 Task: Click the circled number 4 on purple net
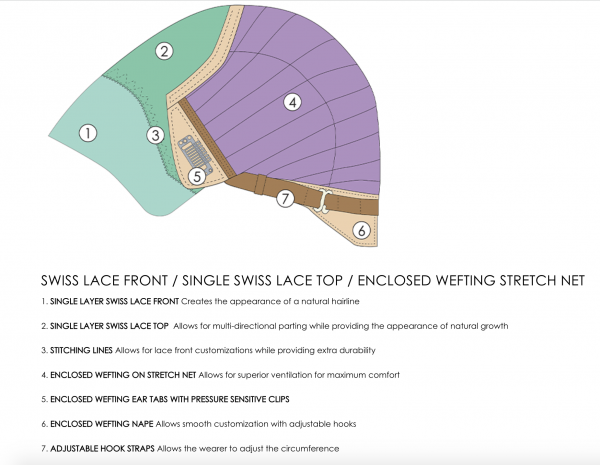coord(292,102)
